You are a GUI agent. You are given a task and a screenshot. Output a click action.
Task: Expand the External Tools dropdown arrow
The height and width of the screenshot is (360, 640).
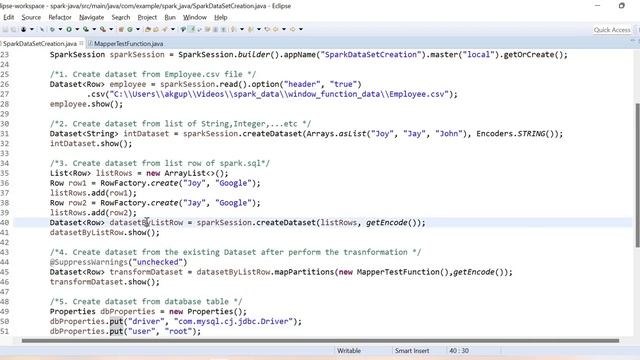111,29
